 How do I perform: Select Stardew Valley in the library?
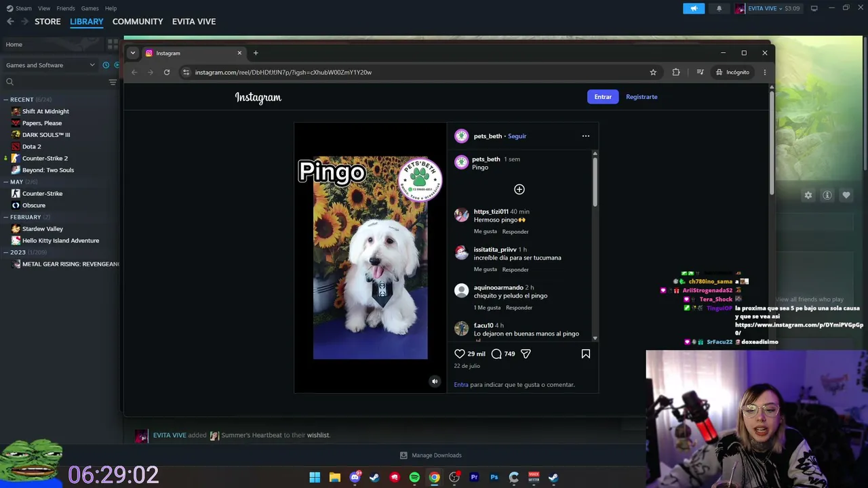coord(43,229)
